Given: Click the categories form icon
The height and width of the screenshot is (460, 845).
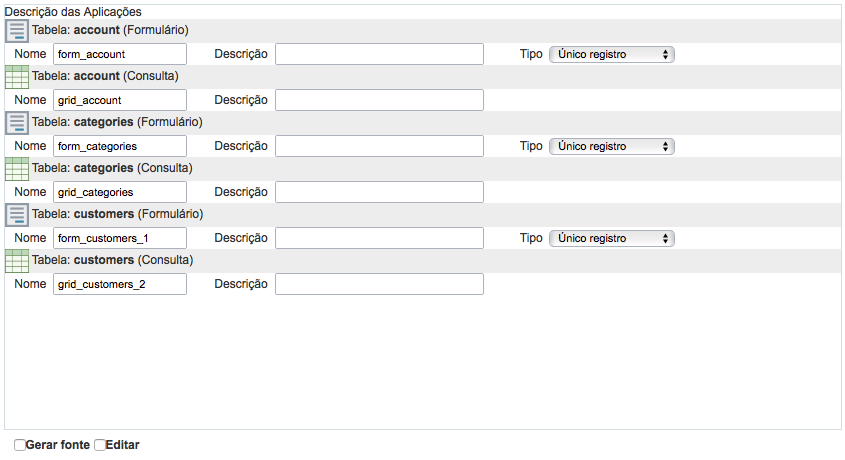Looking at the screenshot, I should (x=17, y=123).
